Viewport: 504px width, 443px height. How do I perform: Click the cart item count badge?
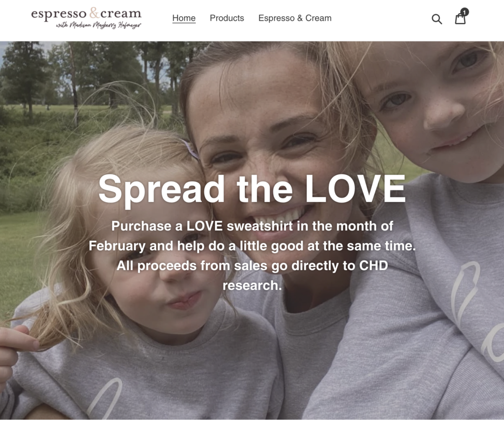tap(465, 12)
